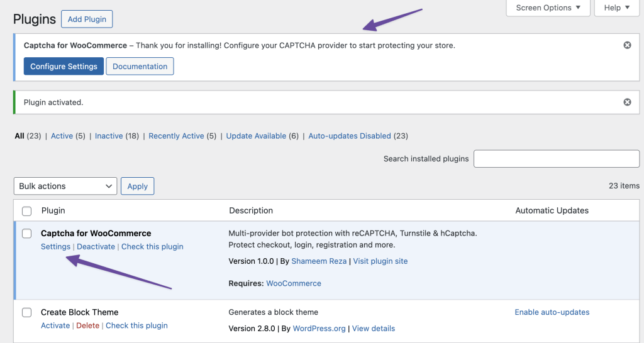644x343 pixels.
Task: Enable auto-updates for Create Block Theme
Action: point(552,312)
